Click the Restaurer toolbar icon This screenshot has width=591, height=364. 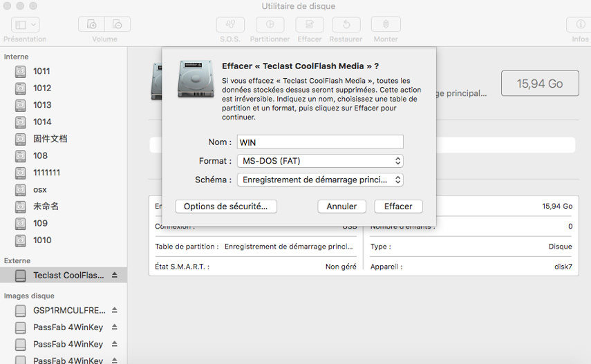346,24
